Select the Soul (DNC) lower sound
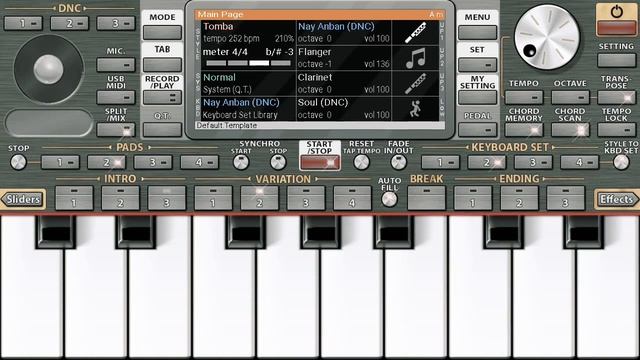The width and height of the screenshot is (640, 360). pos(344,109)
